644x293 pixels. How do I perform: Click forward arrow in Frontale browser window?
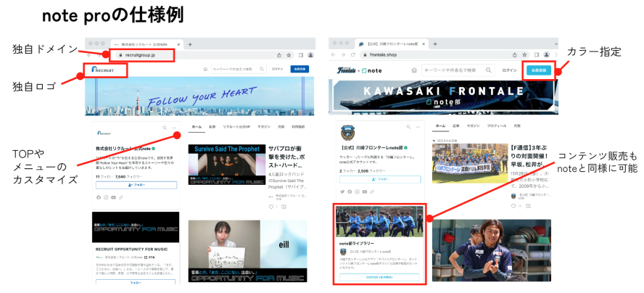(344, 54)
